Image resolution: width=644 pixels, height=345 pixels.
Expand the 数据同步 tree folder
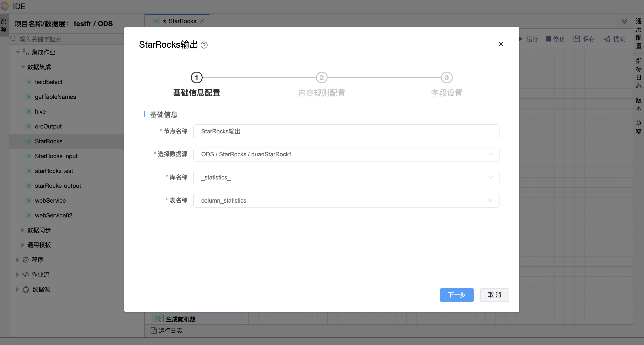coord(22,230)
